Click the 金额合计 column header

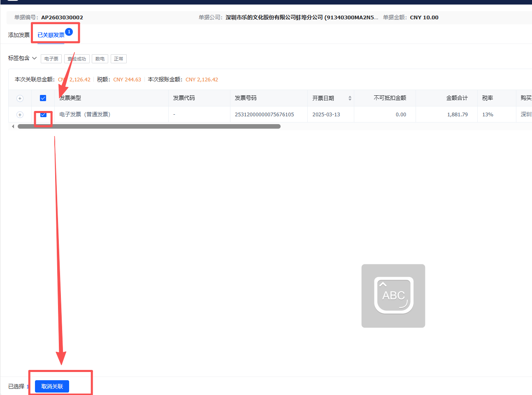coord(457,98)
